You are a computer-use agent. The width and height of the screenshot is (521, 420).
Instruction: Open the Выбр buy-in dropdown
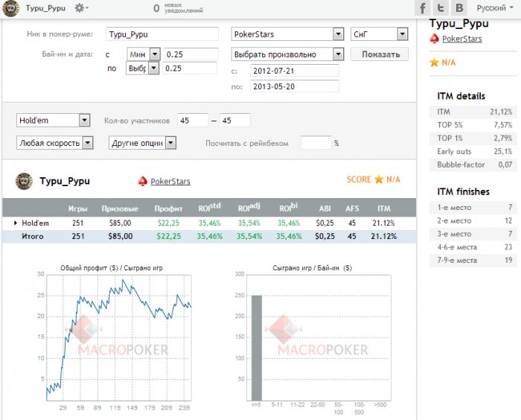[x=142, y=69]
